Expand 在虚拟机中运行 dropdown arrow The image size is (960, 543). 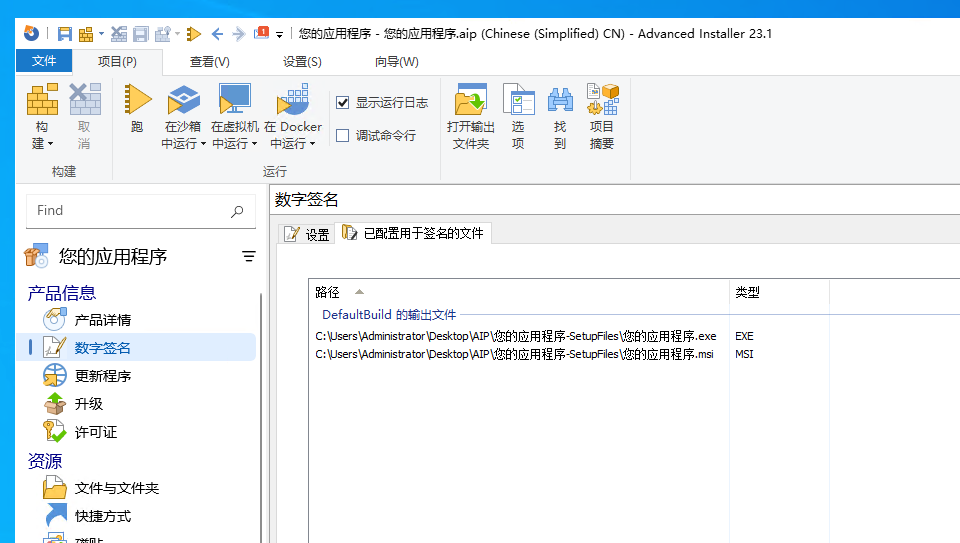tap(254, 144)
